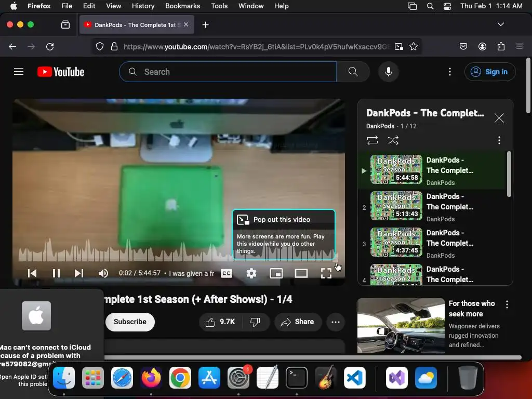Open the Edit menu

pyautogui.click(x=89, y=6)
